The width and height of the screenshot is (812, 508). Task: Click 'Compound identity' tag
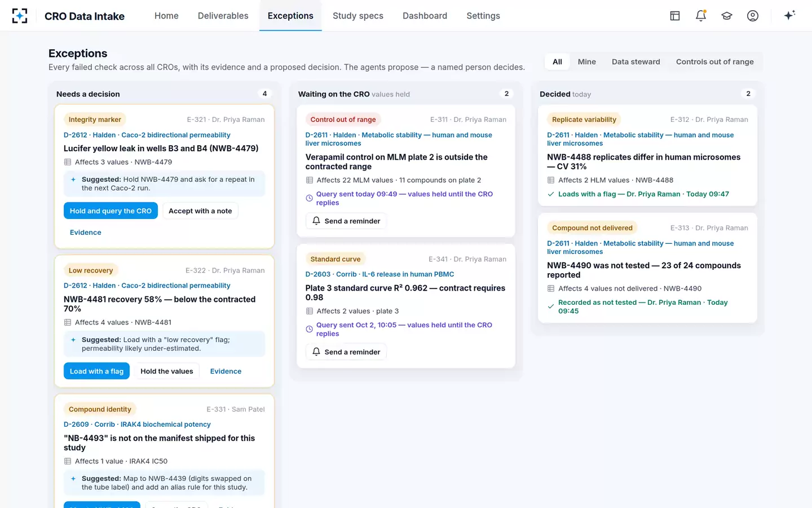(x=100, y=409)
